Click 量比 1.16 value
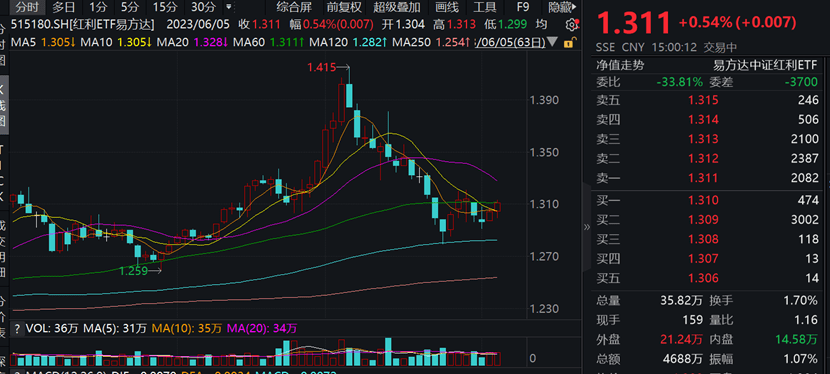Screen dimensions: 830x374 (806, 320)
